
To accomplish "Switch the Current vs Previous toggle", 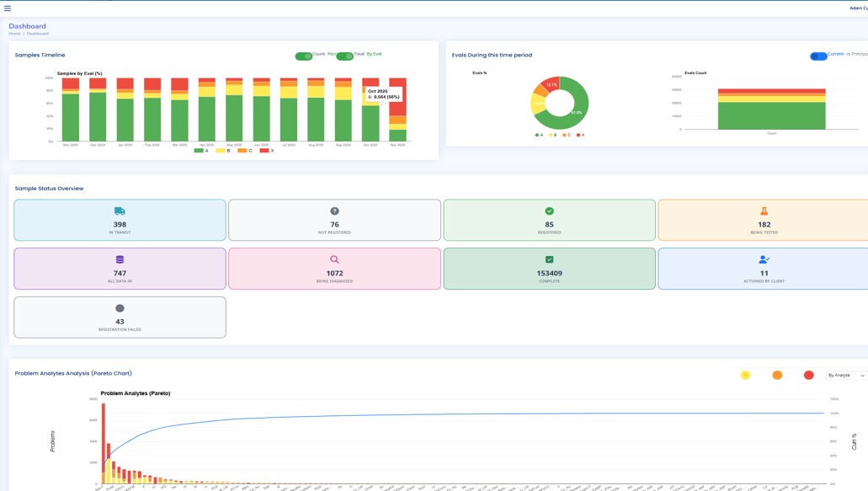I will [817, 56].
